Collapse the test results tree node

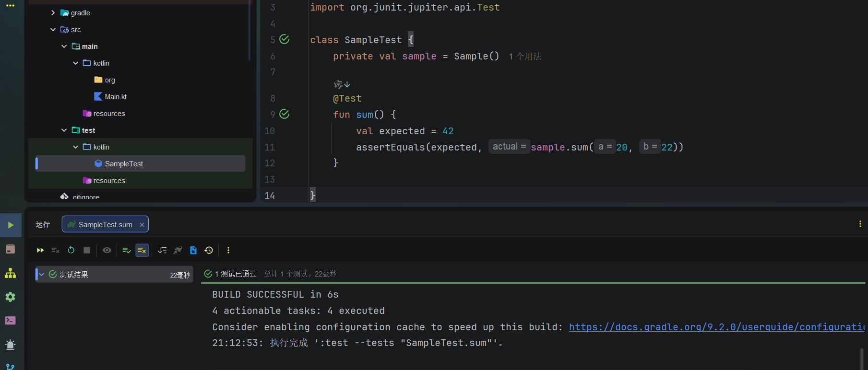point(42,275)
